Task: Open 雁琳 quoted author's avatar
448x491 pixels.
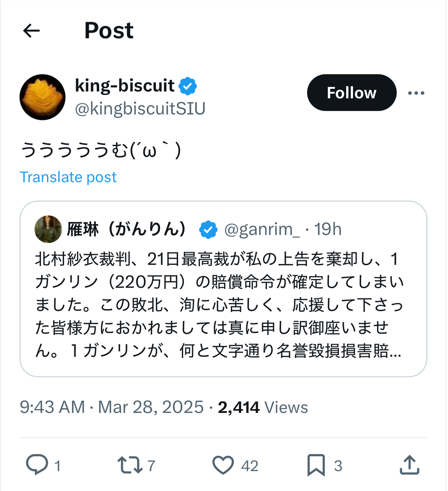Action: tap(48, 229)
